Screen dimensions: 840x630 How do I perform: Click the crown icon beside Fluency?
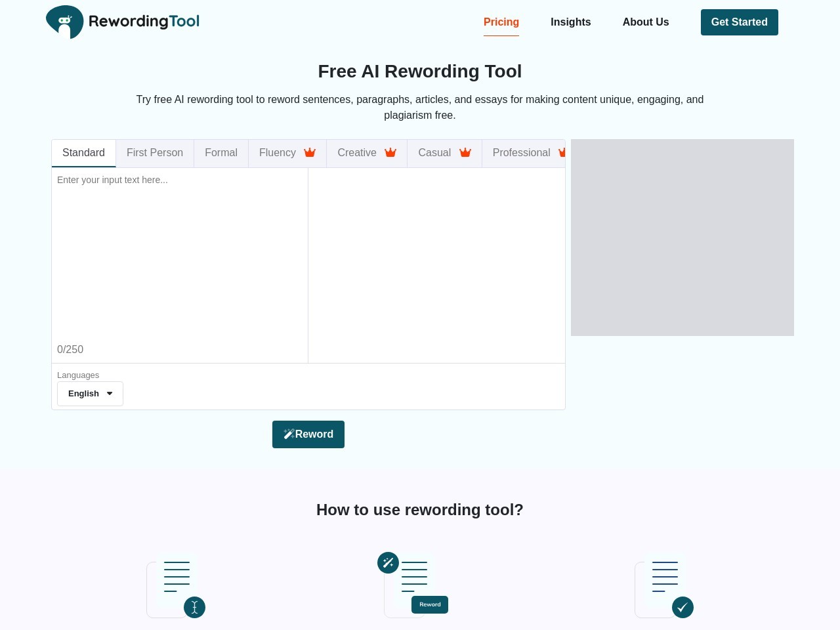310,152
